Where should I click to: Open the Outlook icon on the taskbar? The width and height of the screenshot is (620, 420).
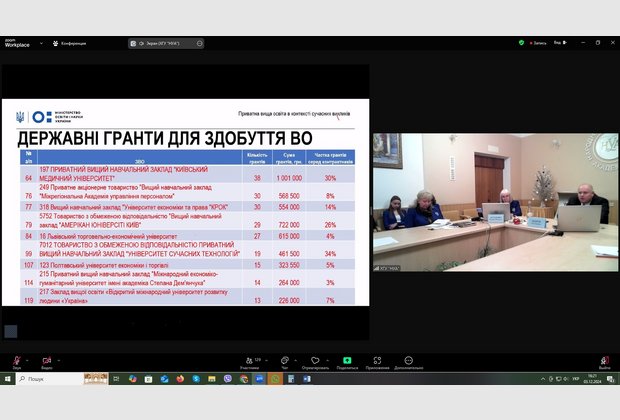[164, 379]
